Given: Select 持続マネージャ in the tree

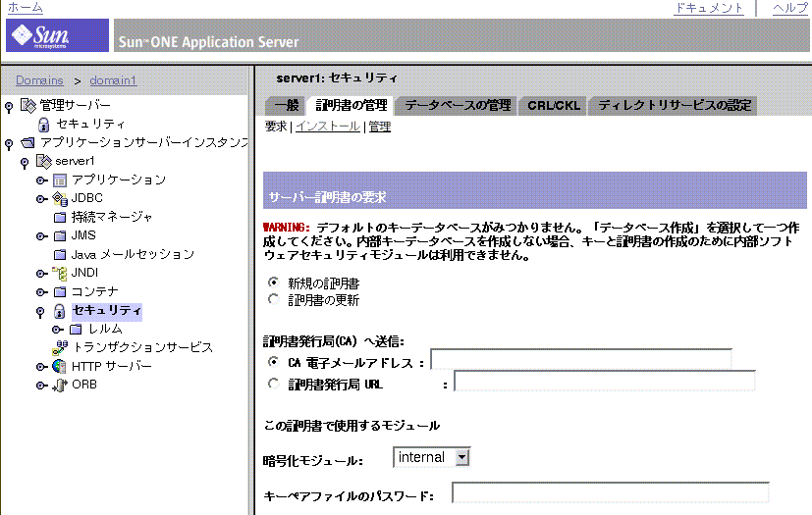Looking at the screenshot, I should click(x=112, y=217).
